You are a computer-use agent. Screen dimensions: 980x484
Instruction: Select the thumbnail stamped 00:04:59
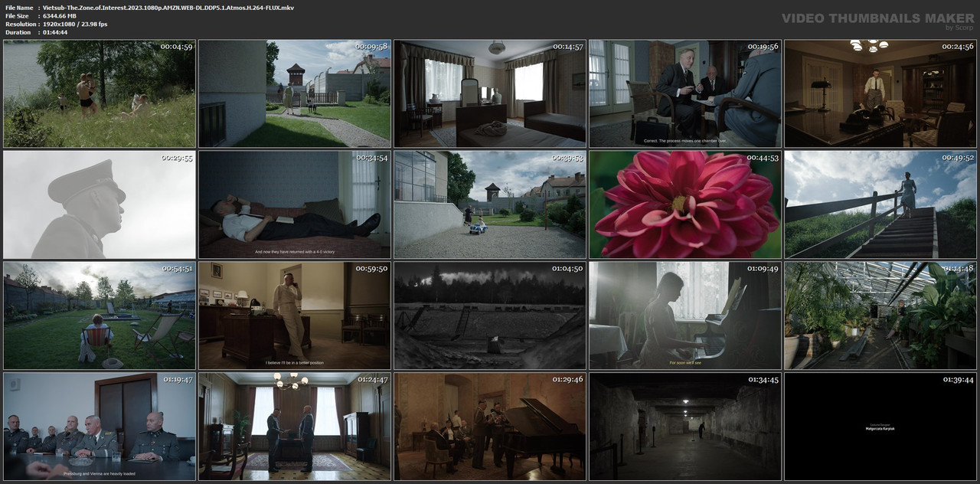(100, 93)
